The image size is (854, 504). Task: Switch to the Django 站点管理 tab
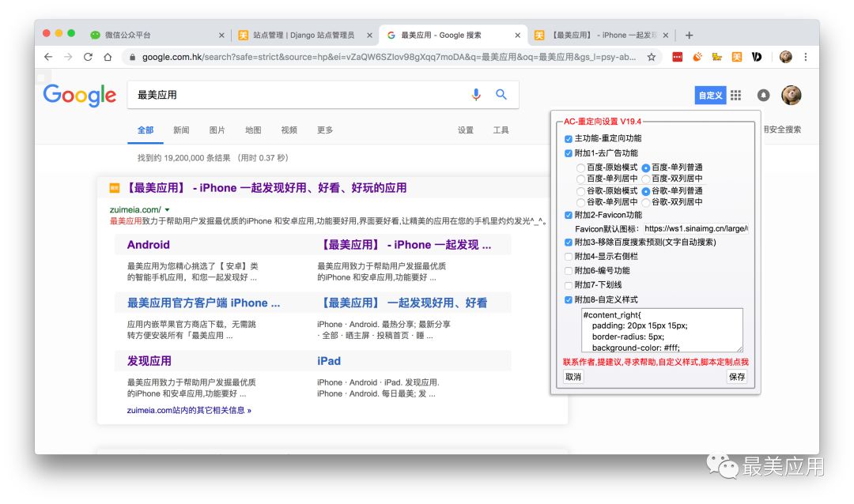(304, 36)
